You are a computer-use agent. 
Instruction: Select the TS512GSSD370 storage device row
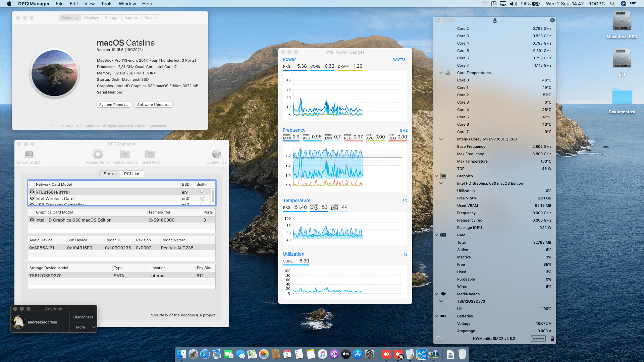pyautogui.click(x=122, y=276)
